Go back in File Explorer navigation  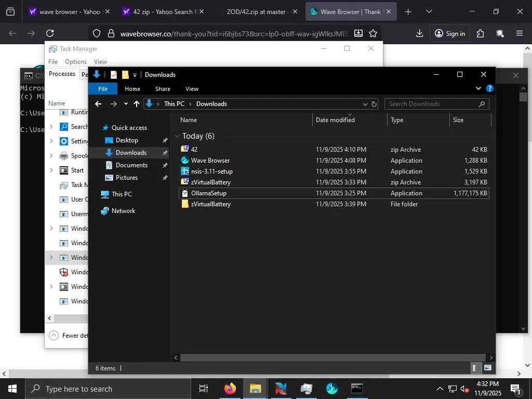pyautogui.click(x=98, y=104)
